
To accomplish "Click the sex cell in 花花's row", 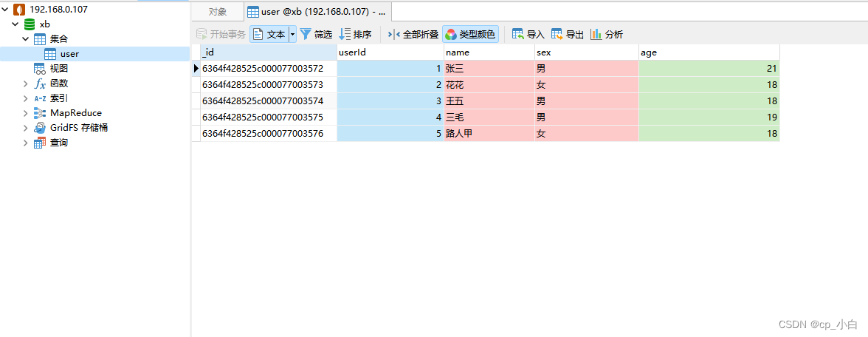I will tap(587, 85).
